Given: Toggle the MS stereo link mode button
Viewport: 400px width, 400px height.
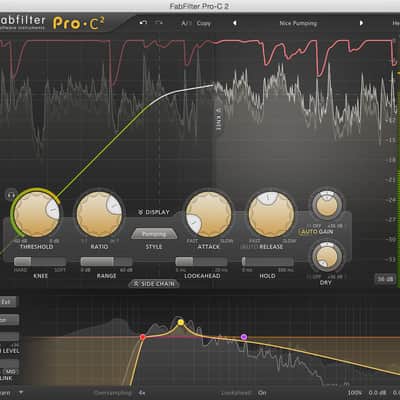Looking at the screenshot, I should pos(11,372).
